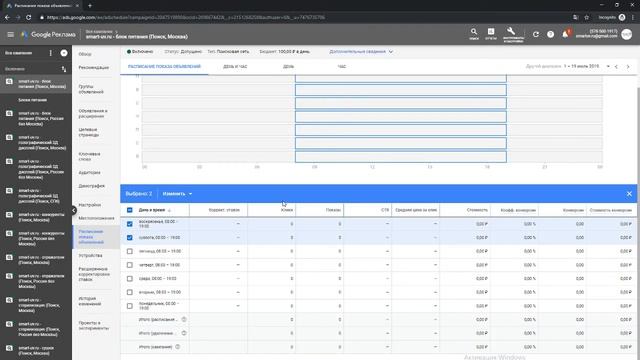The image size is (640, 360).
Task: Switch to День и час tab
Action: (235, 67)
